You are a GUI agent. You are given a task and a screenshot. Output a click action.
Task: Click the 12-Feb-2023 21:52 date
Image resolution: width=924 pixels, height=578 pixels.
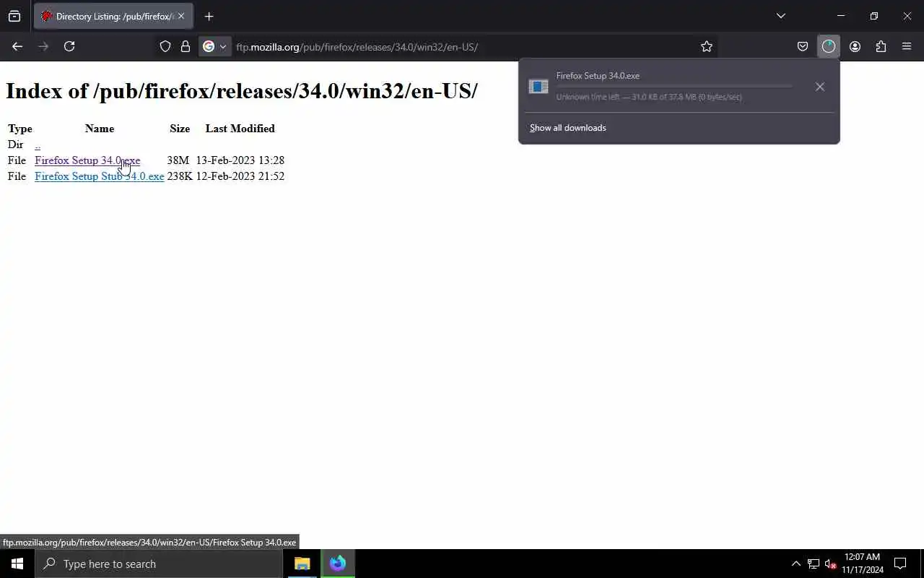(240, 176)
